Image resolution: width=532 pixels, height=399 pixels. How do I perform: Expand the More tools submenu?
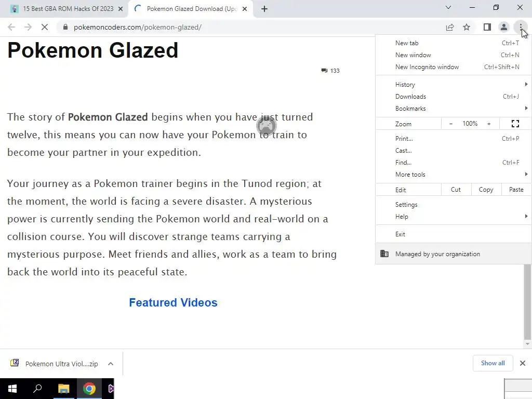point(453,175)
